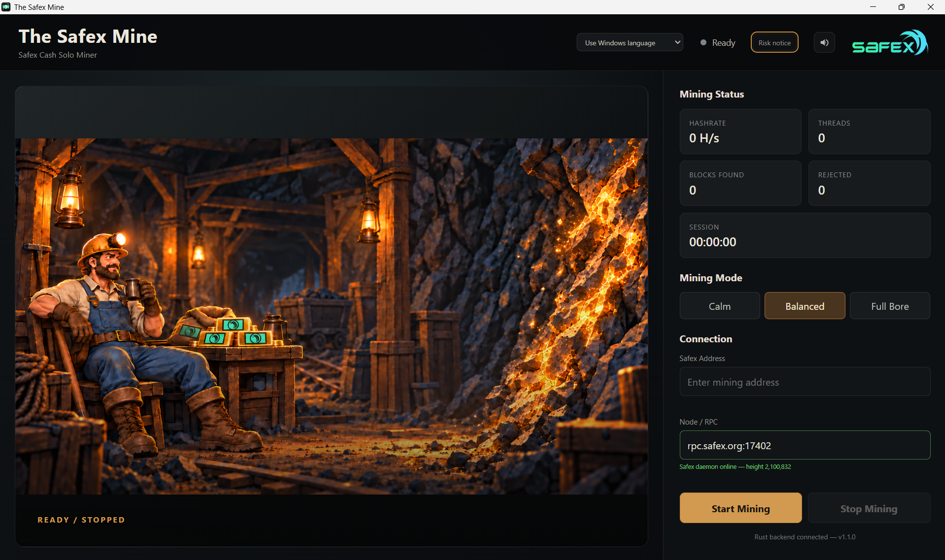This screenshot has width=945, height=560.
Task: Click the Mining Mode heading
Action: click(710, 278)
